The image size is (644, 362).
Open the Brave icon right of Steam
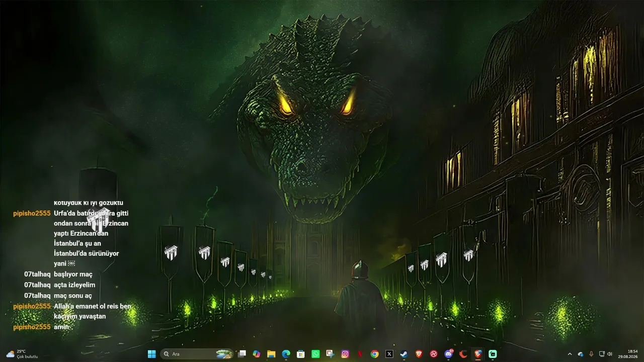[x=419, y=354]
